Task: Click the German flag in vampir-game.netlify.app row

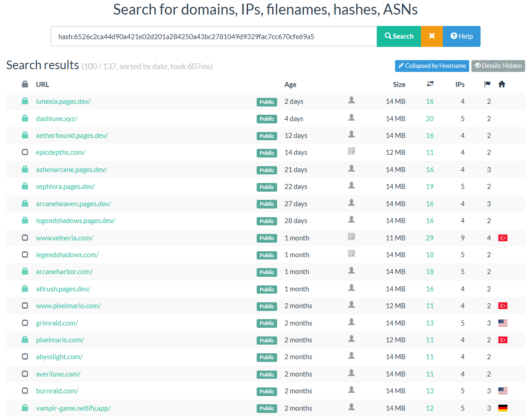Action: [503, 408]
